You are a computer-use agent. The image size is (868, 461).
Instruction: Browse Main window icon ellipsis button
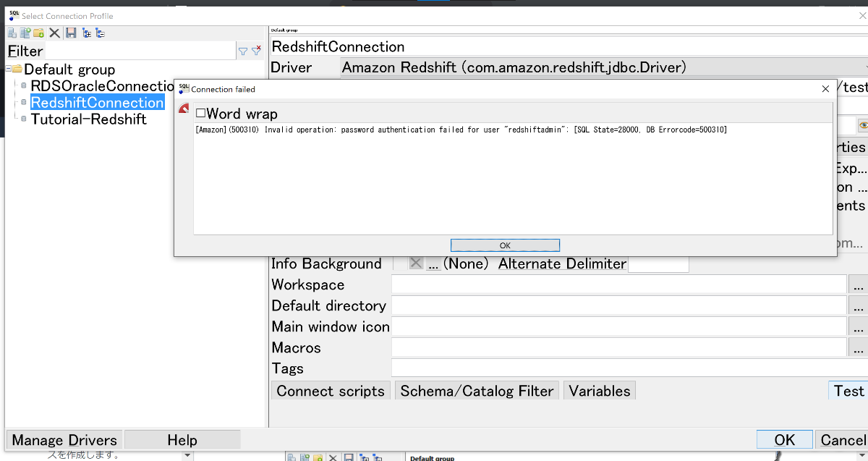point(858,327)
